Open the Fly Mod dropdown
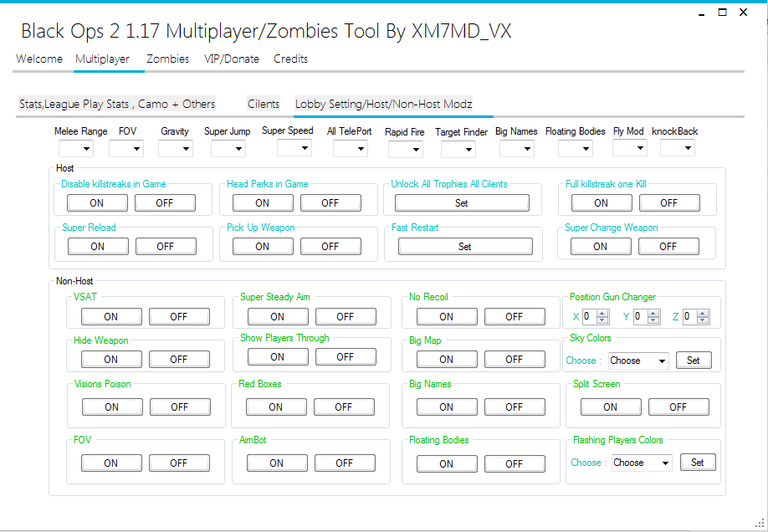Image resolution: width=768 pixels, height=532 pixels. point(630,147)
